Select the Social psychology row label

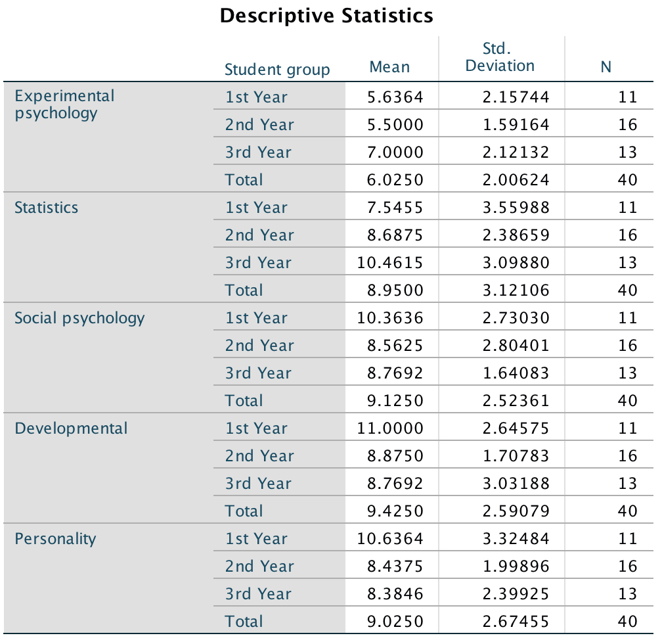tap(79, 318)
